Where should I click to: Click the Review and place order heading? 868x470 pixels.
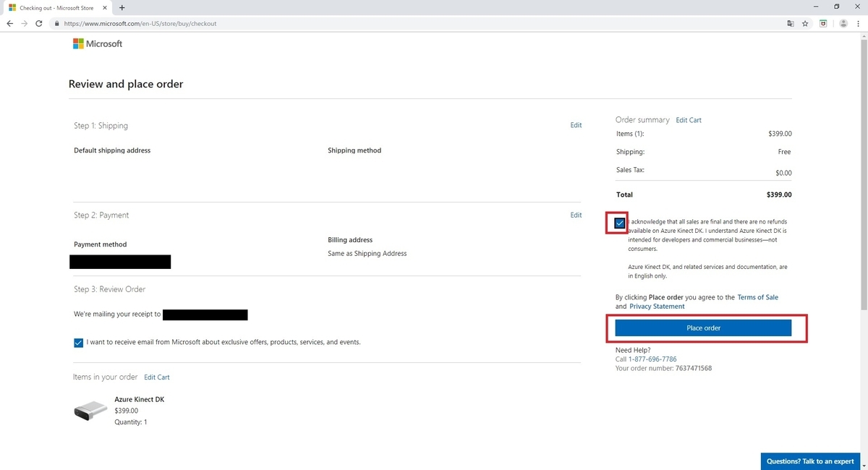tap(126, 84)
